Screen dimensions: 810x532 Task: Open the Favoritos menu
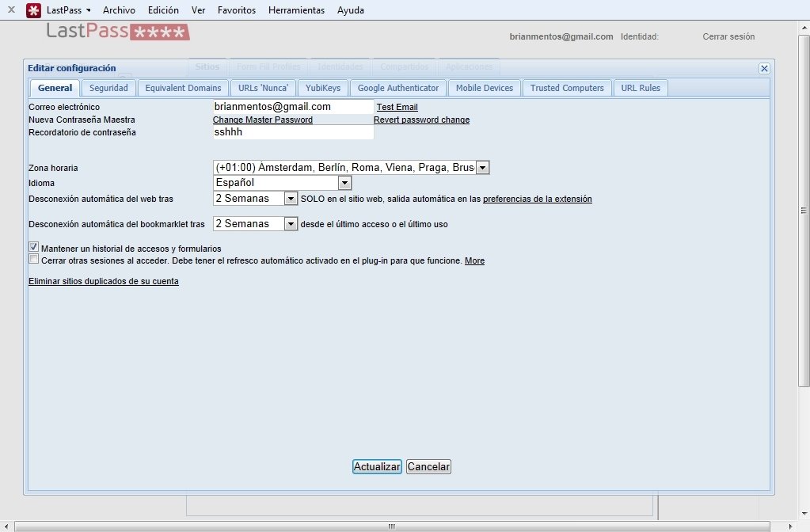tap(237, 9)
